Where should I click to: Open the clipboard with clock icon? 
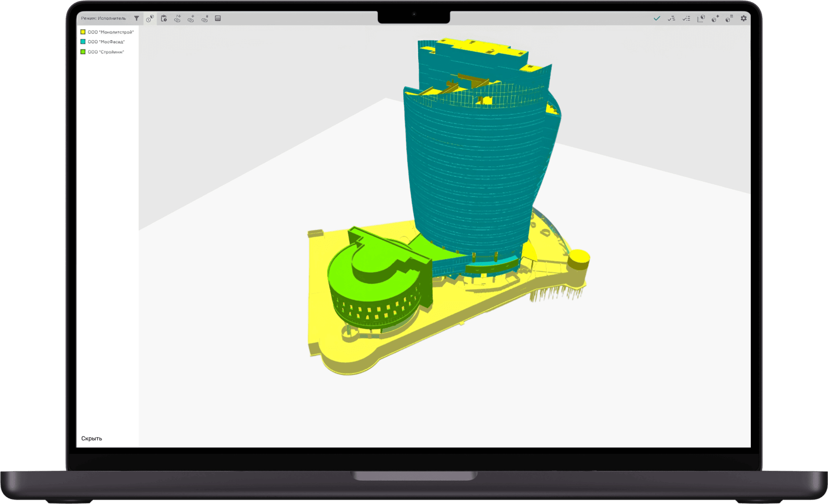pos(164,19)
